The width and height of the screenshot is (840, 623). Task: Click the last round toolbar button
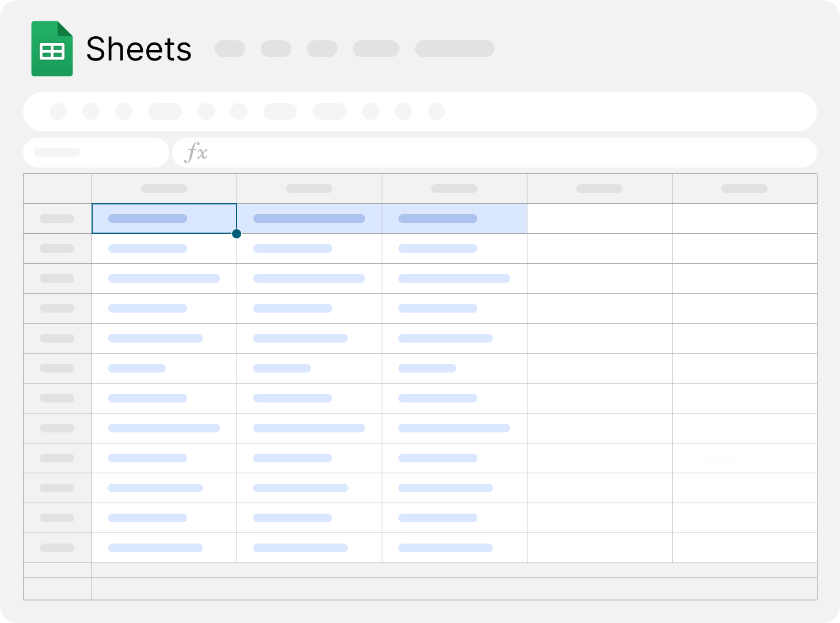[x=436, y=111]
